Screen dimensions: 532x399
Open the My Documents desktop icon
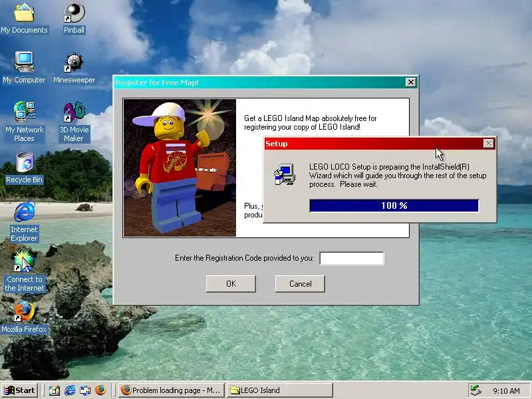24,18
